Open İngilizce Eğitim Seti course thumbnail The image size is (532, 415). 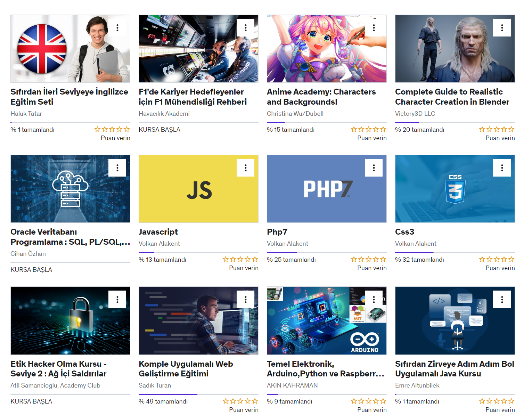click(70, 49)
